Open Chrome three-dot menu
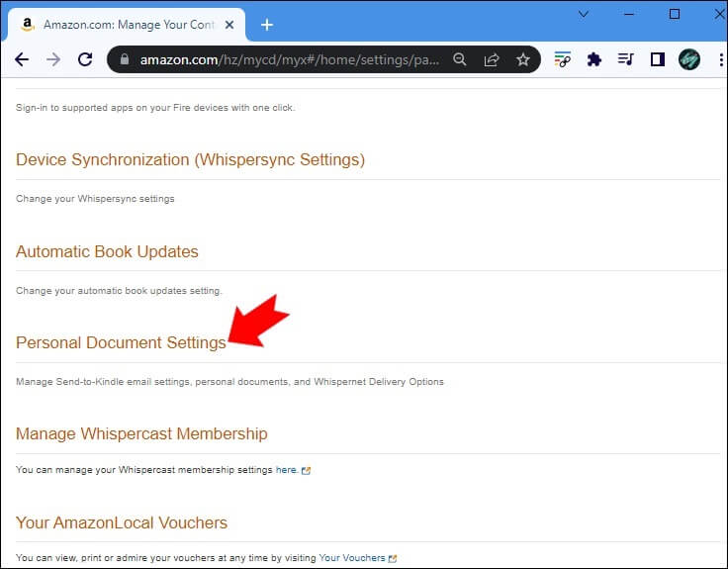This screenshot has height=569, width=728. 721,59
